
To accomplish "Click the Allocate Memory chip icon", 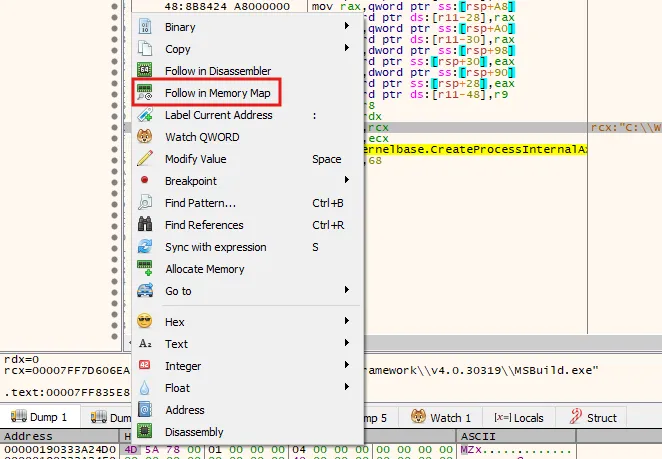I will pos(145,269).
